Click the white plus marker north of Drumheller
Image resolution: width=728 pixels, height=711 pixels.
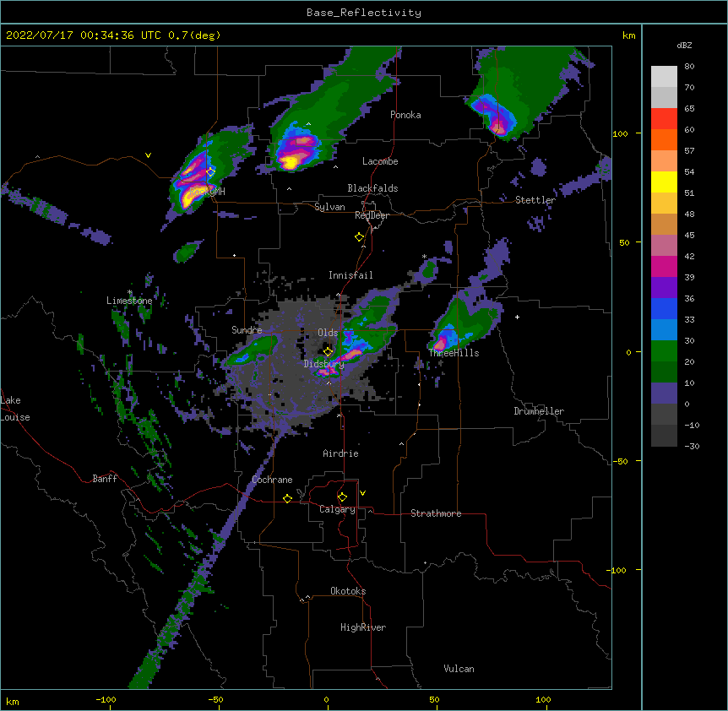point(517,317)
